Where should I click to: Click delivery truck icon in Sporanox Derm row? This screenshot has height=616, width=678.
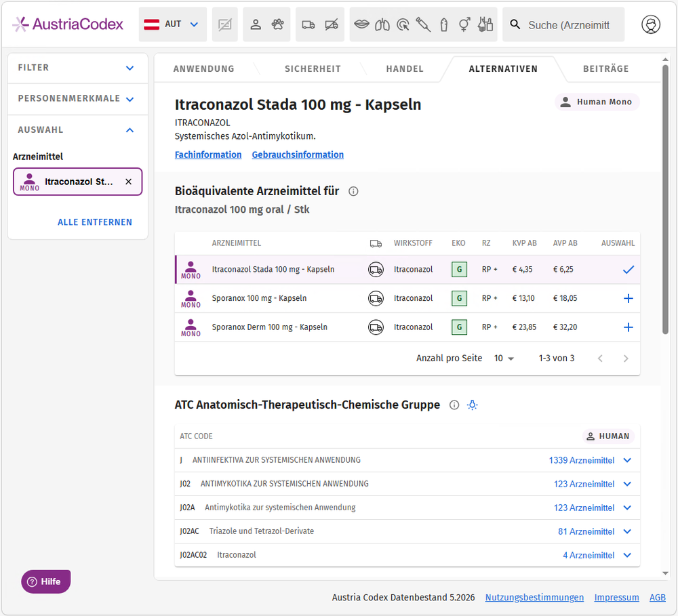coord(376,328)
